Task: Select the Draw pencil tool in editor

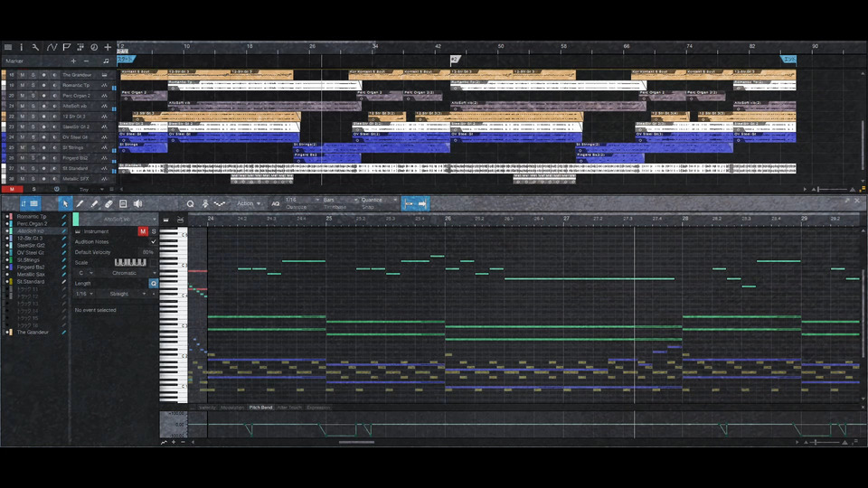Action: 80,203
